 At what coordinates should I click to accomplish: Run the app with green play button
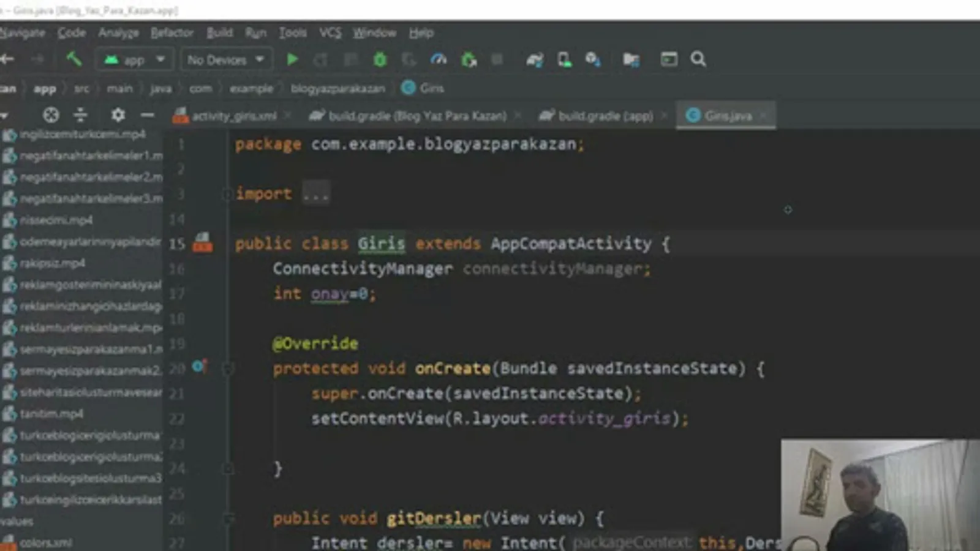[x=292, y=59]
